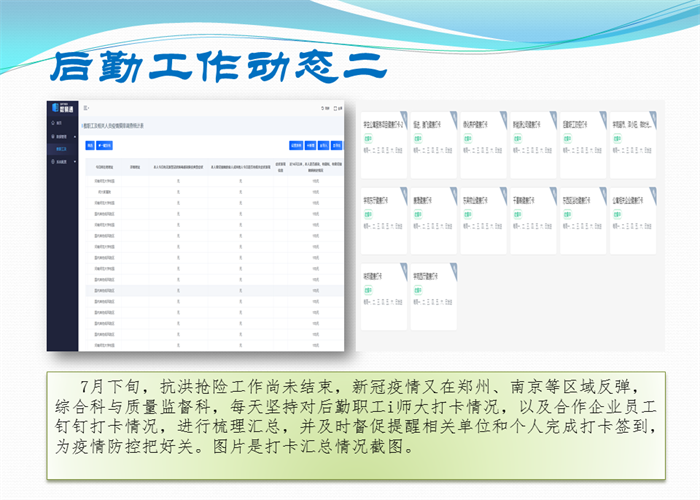Click the second blue button above the table
This screenshot has height=500, width=700.
105,145
